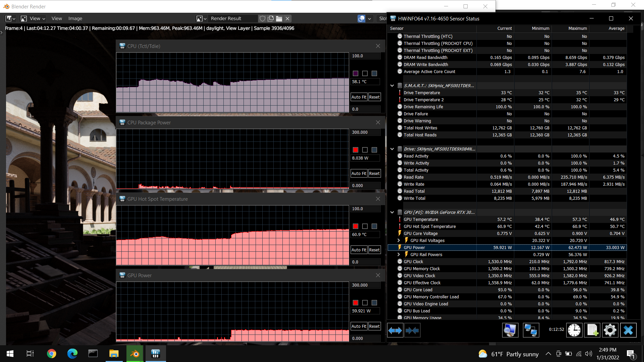Viewport: 644px width, 362px height.
Task: Reset min/max with the clock icon
Action: (574, 330)
